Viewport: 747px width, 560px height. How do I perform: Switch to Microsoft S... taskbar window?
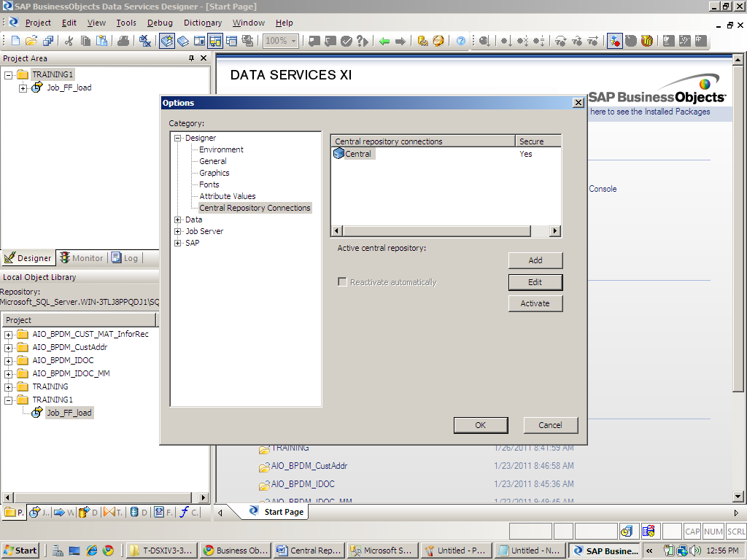(x=383, y=551)
